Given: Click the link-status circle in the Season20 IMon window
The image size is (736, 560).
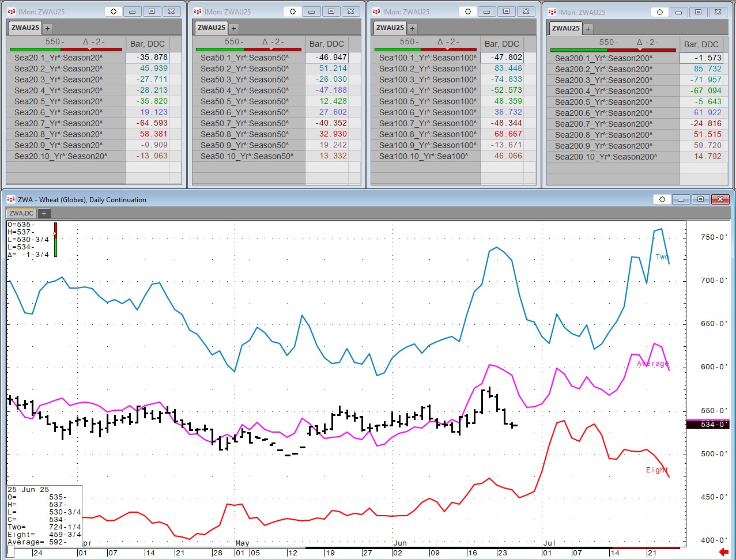Looking at the screenshot, I should pyautogui.click(x=114, y=12).
